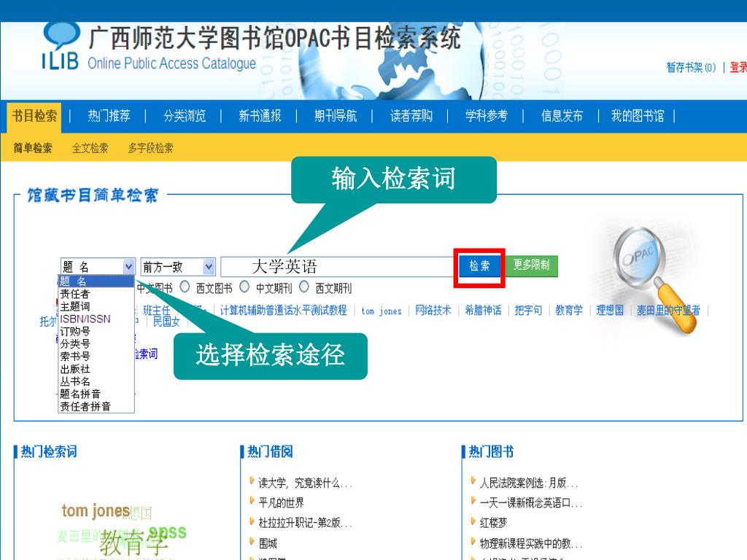Viewport: 747px width, 560px height.
Task: Click the green 更多限制 button
Action: 531,265
